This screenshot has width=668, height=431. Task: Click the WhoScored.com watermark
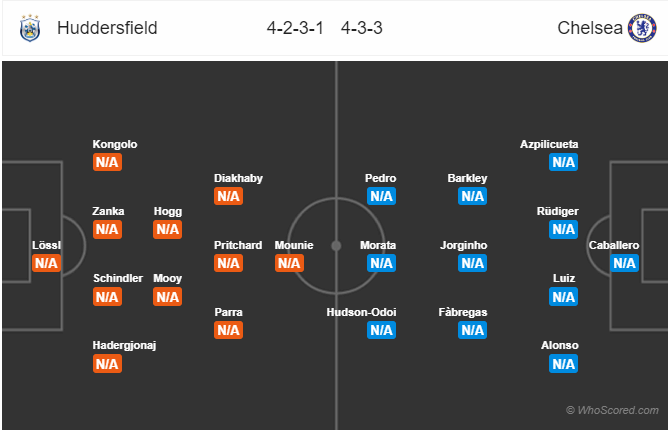pos(611,410)
